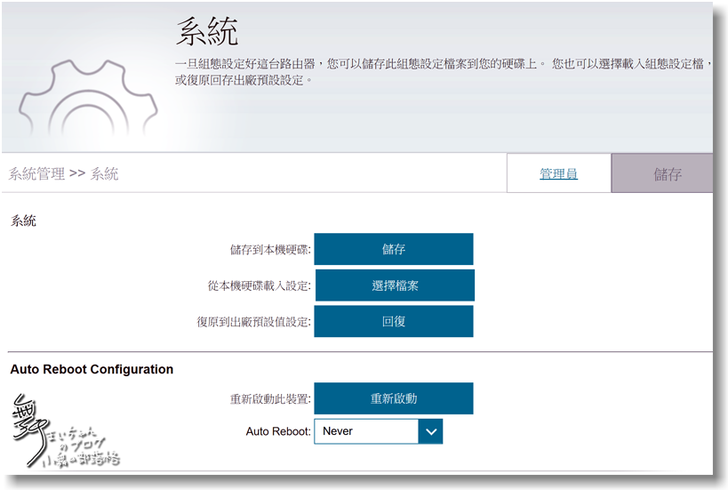Image resolution: width=728 pixels, height=490 pixels.
Task: Open 系統管理 in the breadcrumb
Action: 36,174
